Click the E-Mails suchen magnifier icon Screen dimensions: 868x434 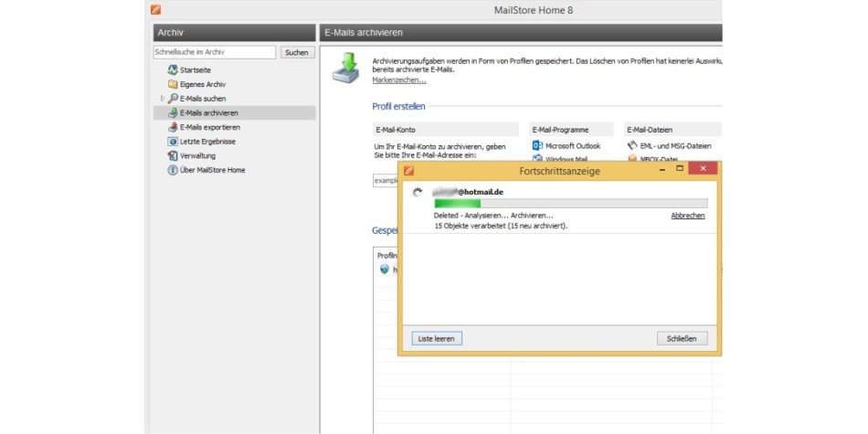click(173, 99)
